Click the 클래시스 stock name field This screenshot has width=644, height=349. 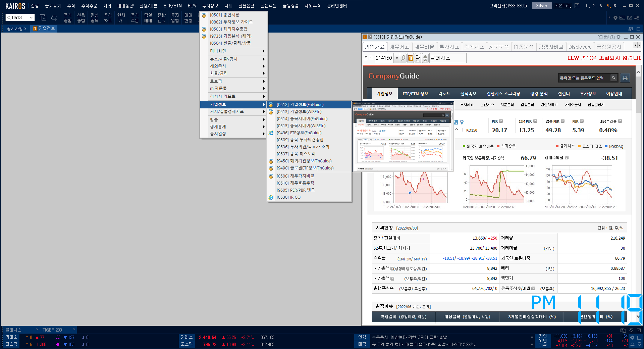coord(448,58)
